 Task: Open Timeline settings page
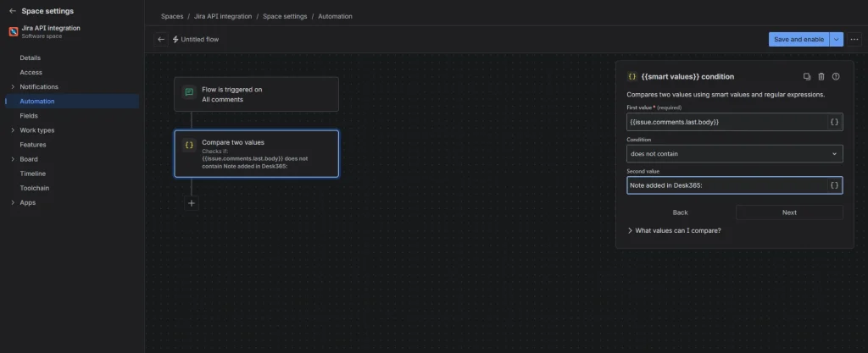point(33,174)
